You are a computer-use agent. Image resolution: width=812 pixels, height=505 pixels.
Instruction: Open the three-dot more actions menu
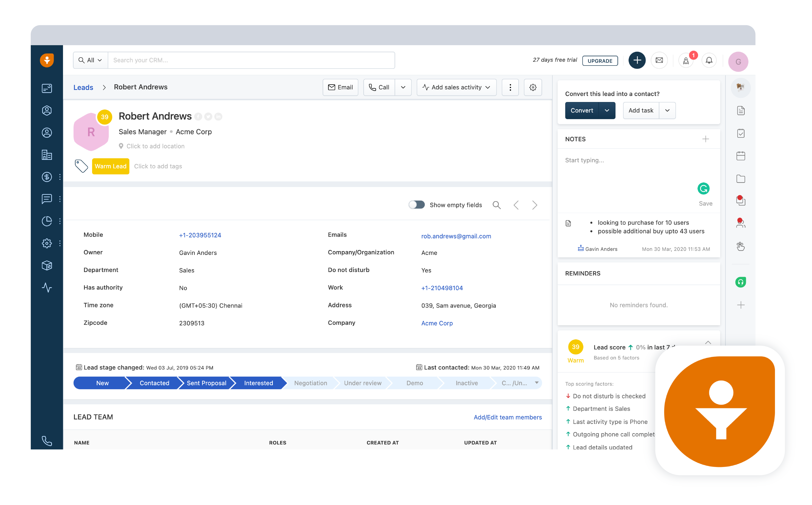[x=510, y=87]
